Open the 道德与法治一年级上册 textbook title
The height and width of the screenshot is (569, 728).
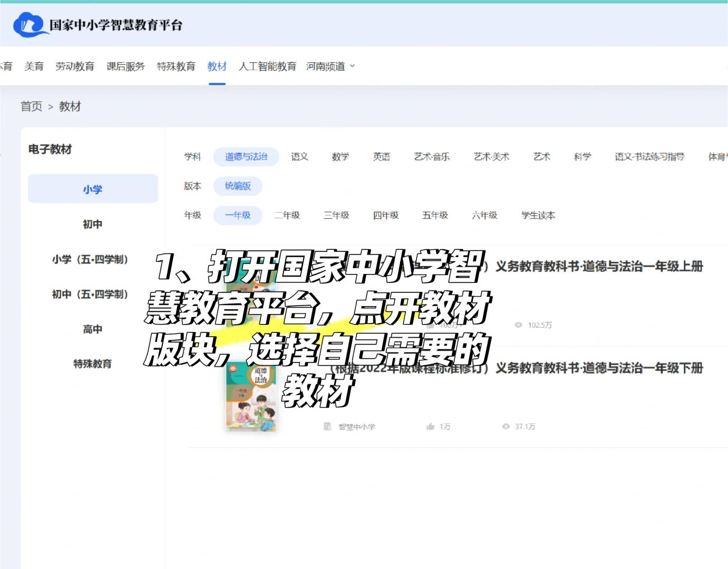599,266
